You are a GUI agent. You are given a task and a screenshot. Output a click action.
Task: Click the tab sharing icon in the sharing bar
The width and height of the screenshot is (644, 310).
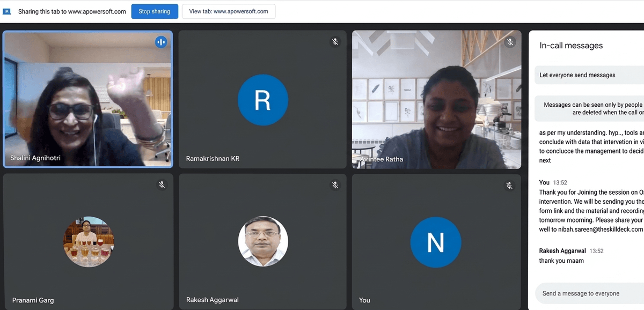[7, 11]
